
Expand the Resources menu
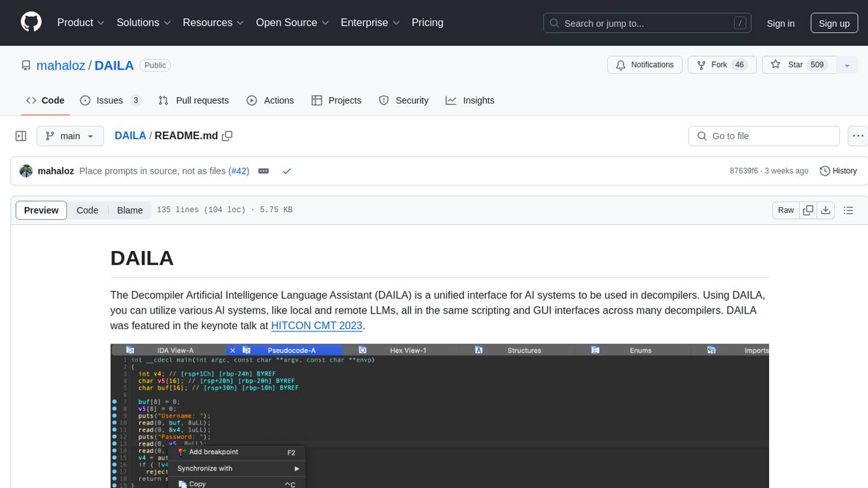pos(213,22)
